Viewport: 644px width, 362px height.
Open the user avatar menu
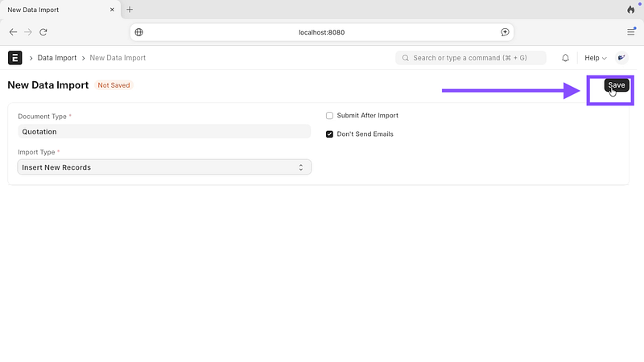tap(621, 58)
